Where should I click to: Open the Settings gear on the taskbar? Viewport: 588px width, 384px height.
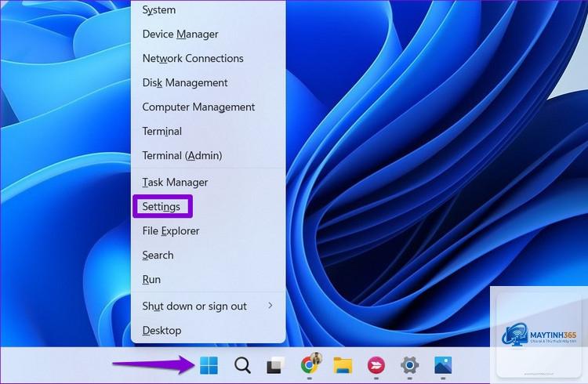[x=409, y=365]
